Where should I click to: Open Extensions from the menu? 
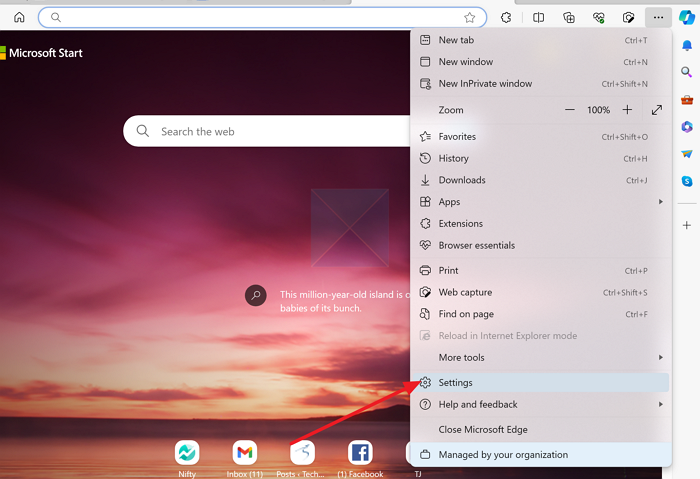[541, 224]
